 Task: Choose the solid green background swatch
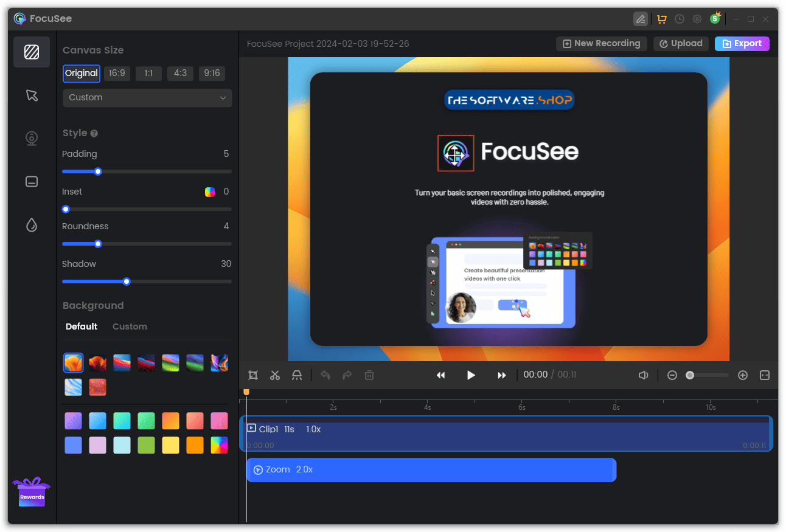click(146, 445)
